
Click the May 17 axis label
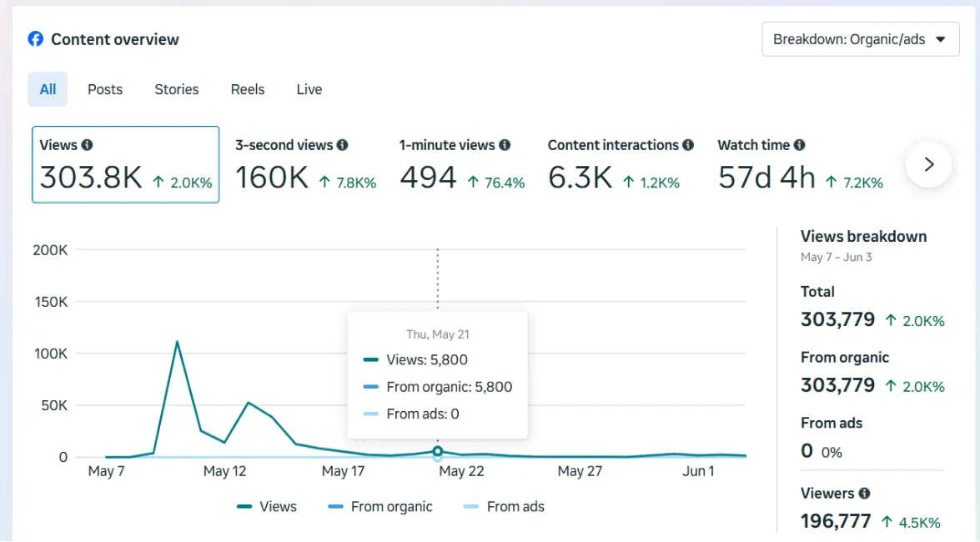tap(343, 471)
